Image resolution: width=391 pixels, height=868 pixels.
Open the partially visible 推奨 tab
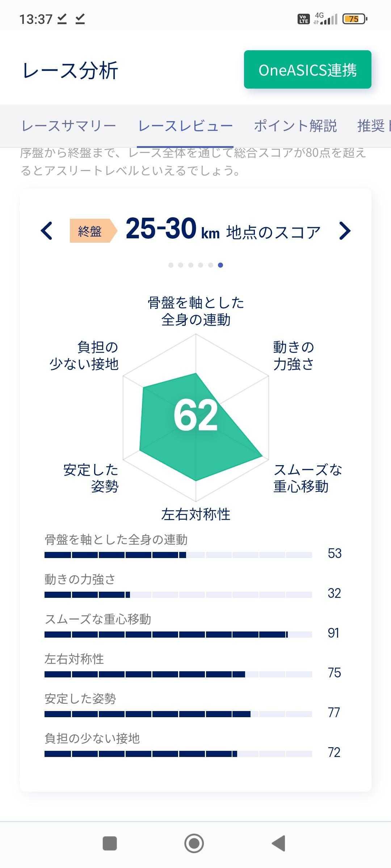coord(373,126)
